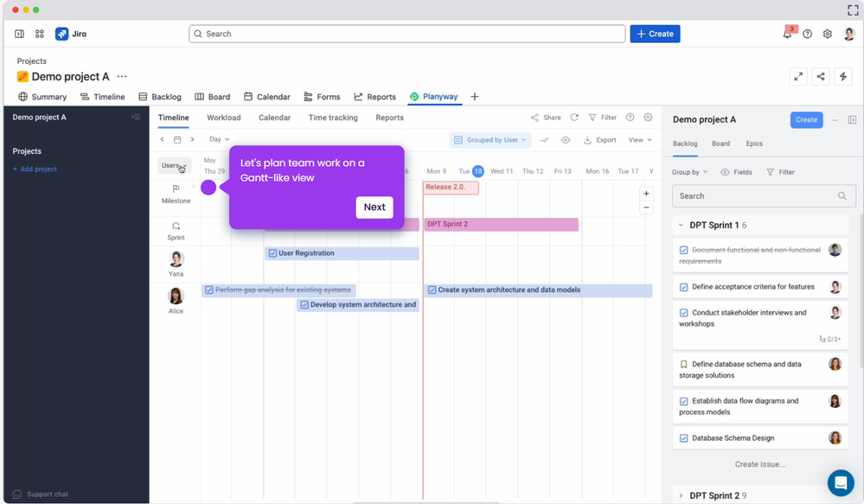Click the fullscreen expand icon beside share
864x504 pixels.
(x=798, y=77)
